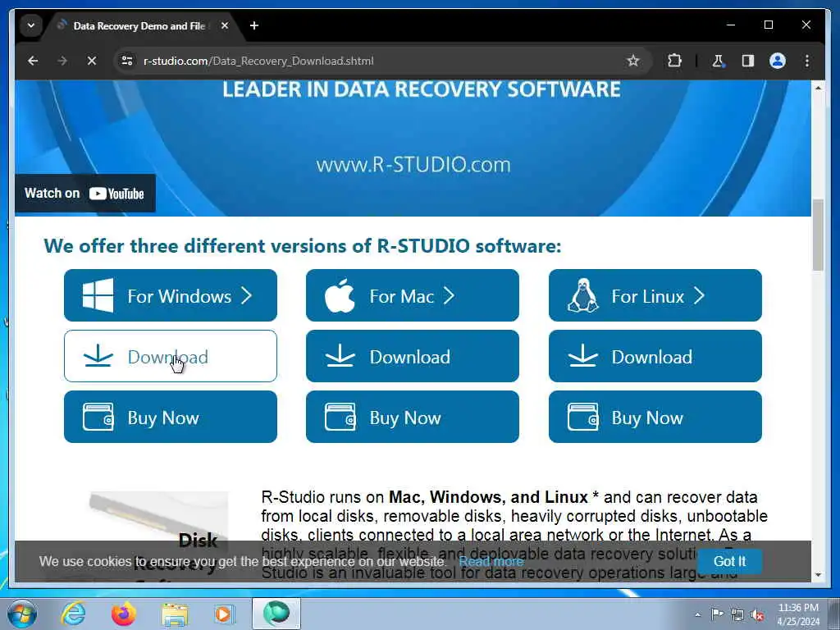Open the tab search dropdown arrow

[31, 25]
